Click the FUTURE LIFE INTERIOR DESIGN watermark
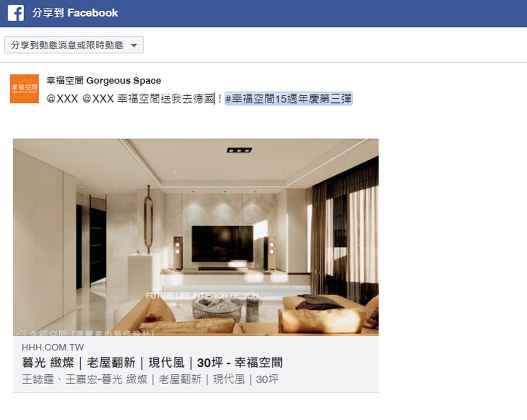 pos(202,296)
